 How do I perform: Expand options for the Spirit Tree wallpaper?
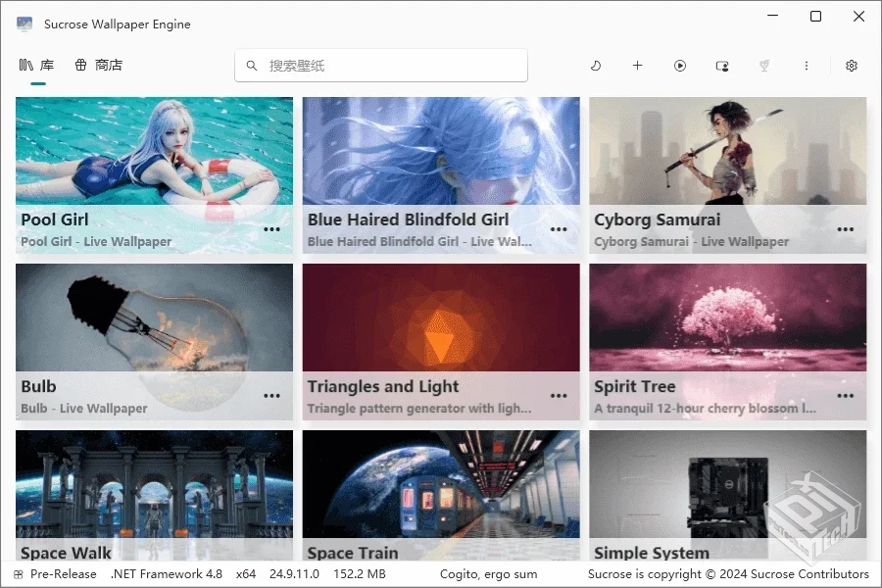pyautogui.click(x=845, y=396)
